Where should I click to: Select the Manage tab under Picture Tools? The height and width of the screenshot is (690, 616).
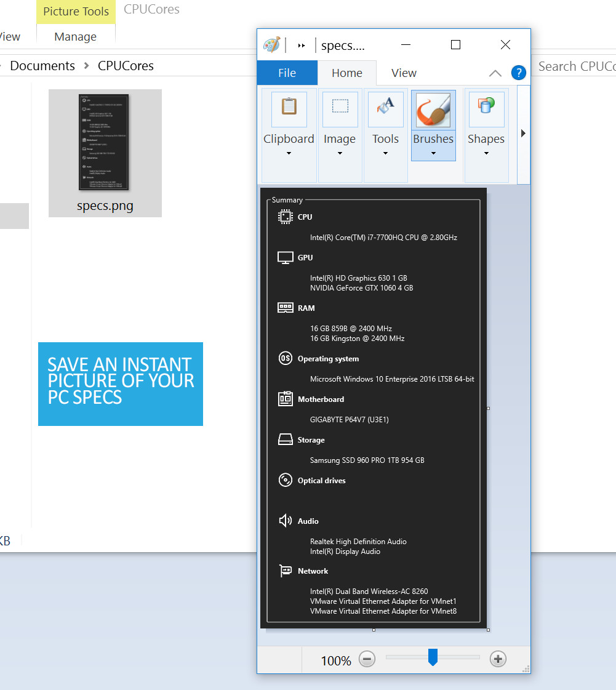pos(75,37)
